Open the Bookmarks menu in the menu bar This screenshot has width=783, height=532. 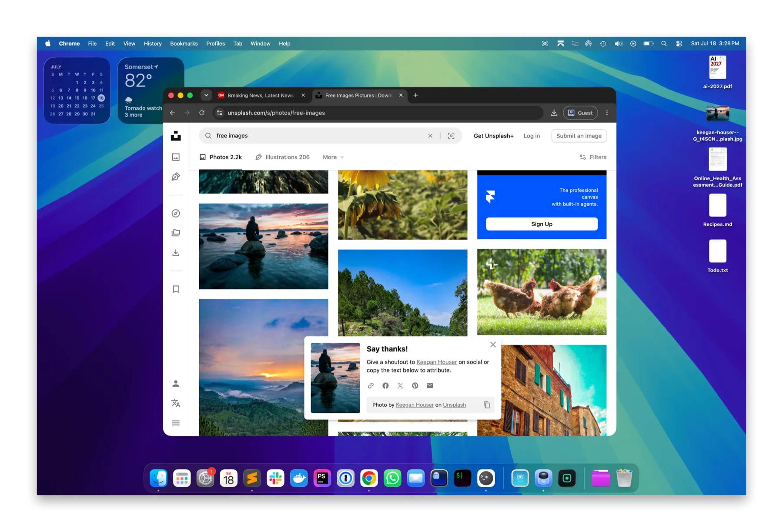pyautogui.click(x=184, y=43)
